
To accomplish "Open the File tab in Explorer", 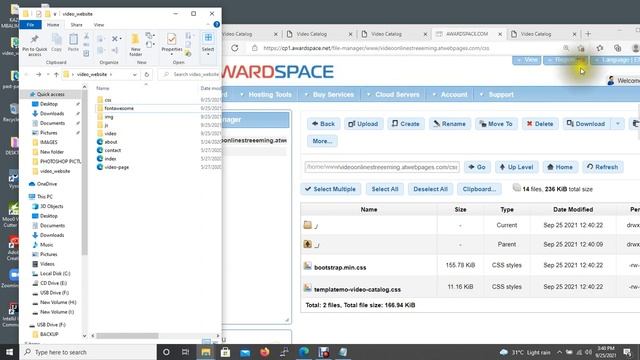I will pos(30,25).
